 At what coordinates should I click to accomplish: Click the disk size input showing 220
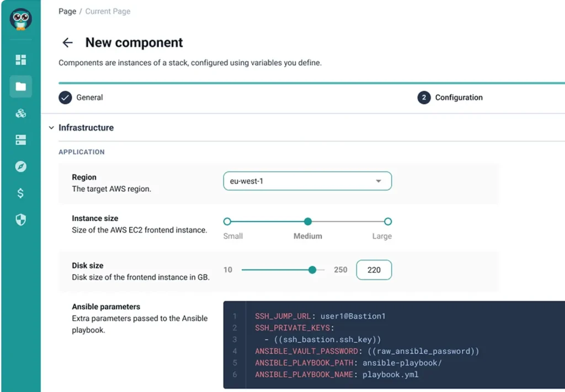[x=374, y=270]
